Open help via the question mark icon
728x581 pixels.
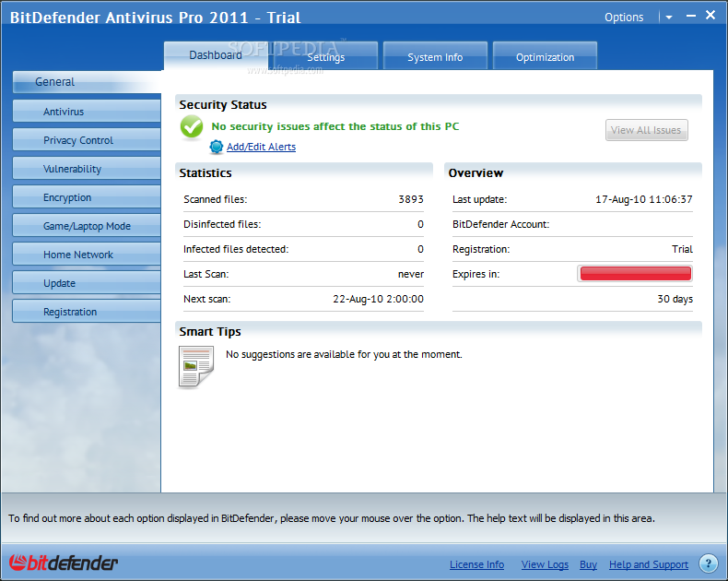[708, 564]
